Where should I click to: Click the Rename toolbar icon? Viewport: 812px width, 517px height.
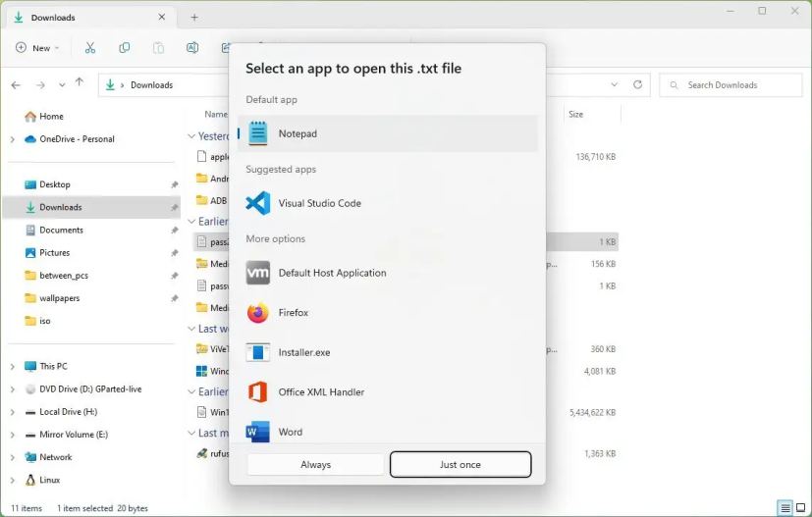point(192,47)
